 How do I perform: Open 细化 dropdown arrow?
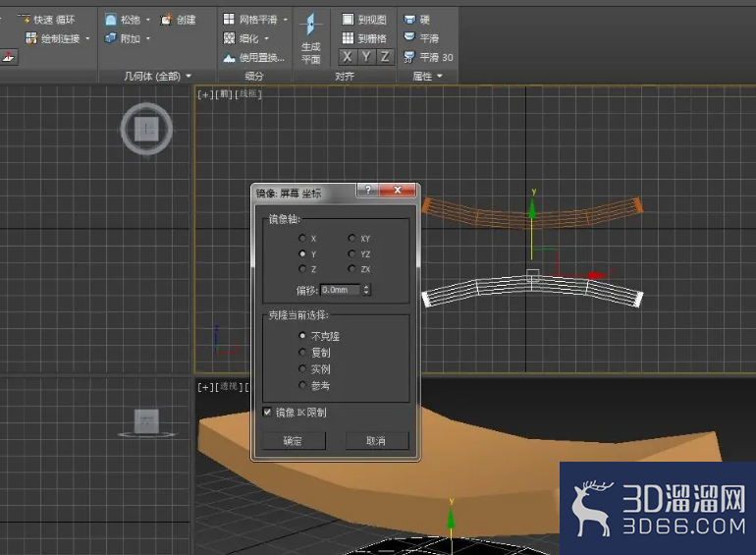coord(267,38)
